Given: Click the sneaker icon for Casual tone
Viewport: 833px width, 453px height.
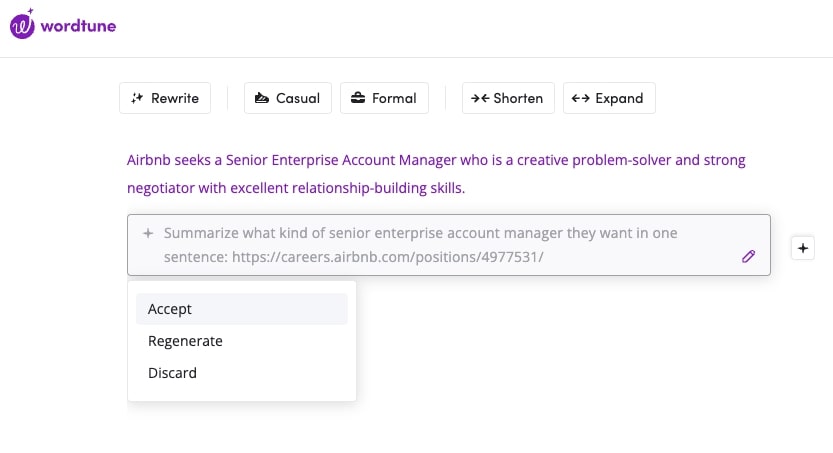Looking at the screenshot, I should click(262, 98).
